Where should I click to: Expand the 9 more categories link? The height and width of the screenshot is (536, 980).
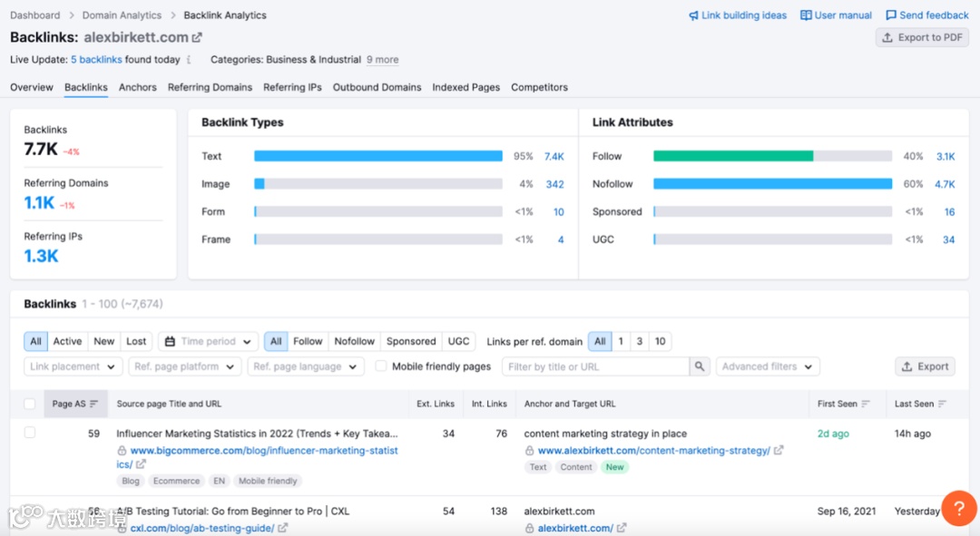pyautogui.click(x=383, y=60)
